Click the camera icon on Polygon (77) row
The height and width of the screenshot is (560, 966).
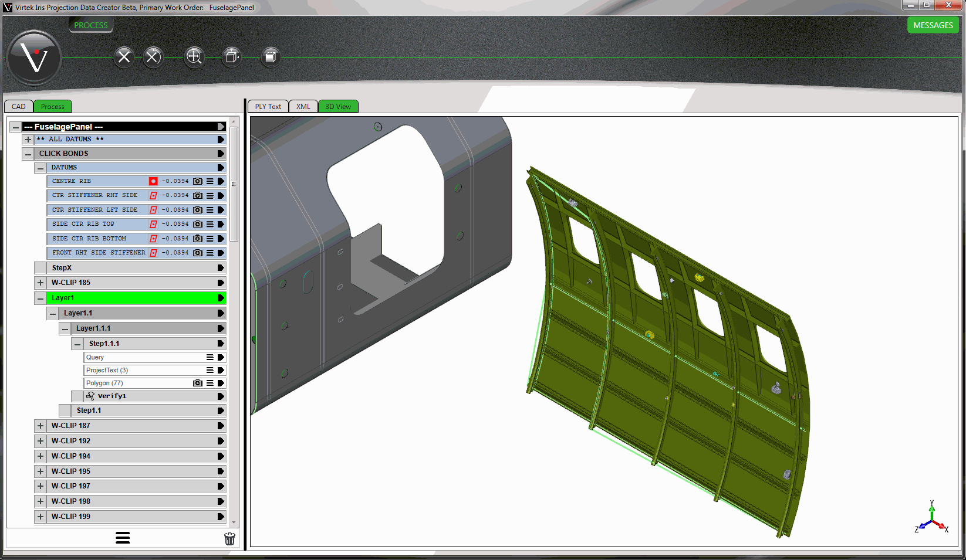tap(198, 383)
